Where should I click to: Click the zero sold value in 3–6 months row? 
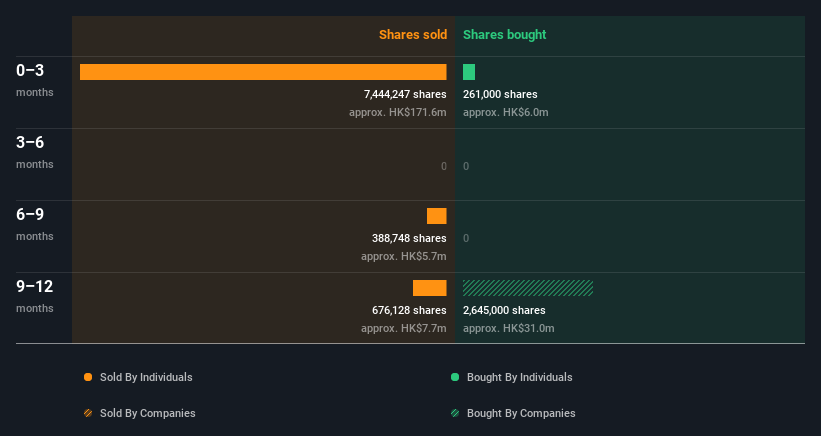[x=443, y=166]
